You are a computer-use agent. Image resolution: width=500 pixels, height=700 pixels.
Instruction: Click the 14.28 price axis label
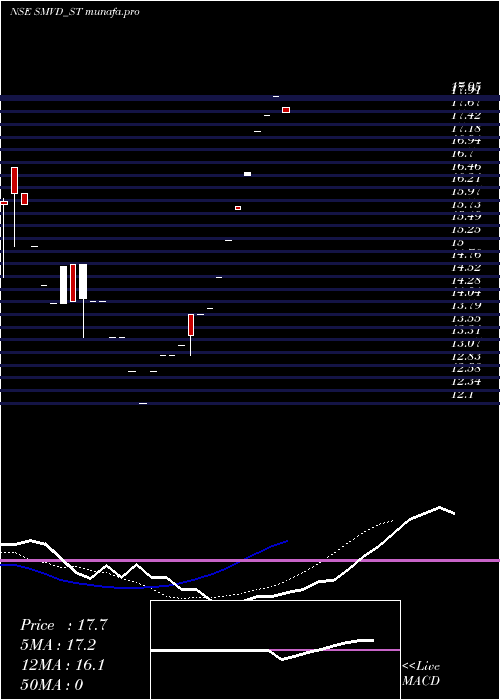coord(466,280)
